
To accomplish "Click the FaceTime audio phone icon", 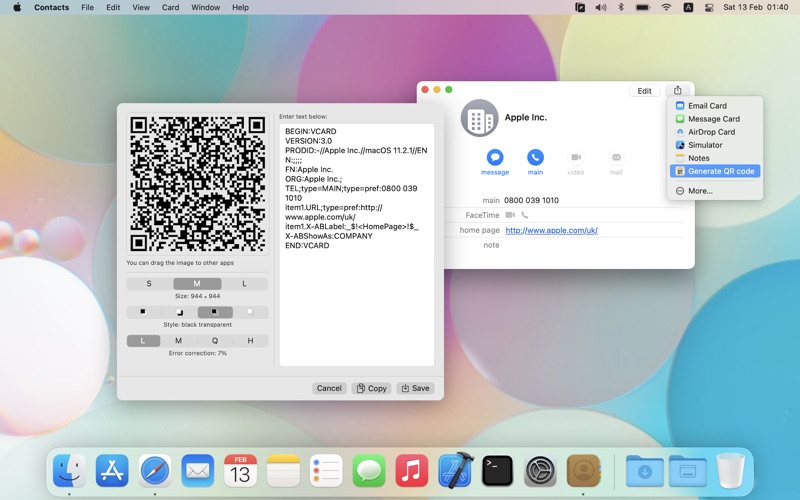I will point(524,215).
